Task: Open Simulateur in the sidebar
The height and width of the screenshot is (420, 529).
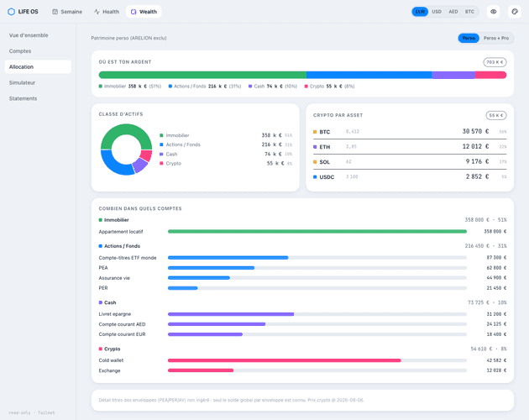Action: pyautogui.click(x=38, y=82)
